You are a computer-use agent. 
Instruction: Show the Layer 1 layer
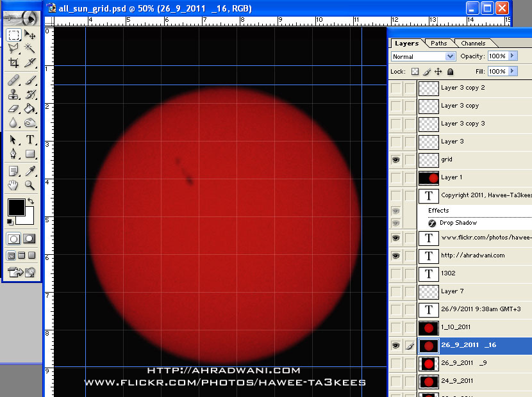pos(395,177)
